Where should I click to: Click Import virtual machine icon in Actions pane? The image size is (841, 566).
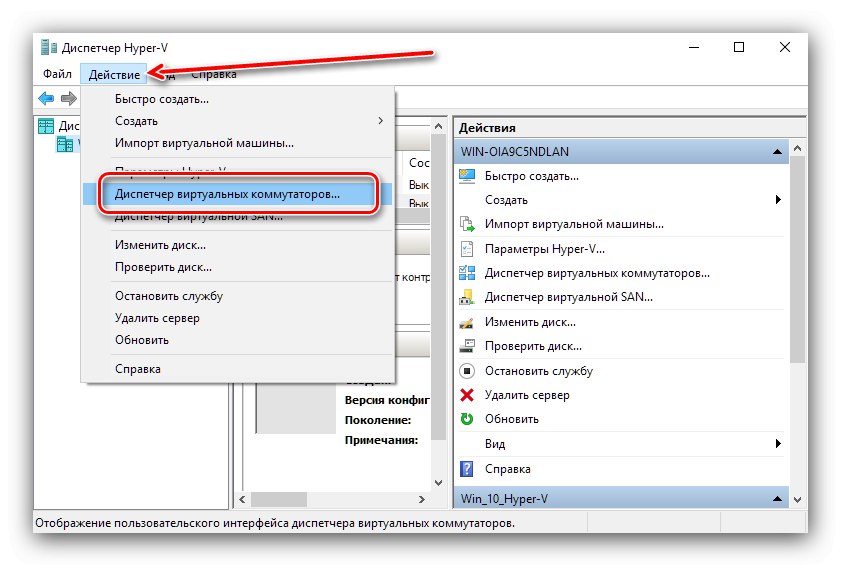click(x=467, y=224)
